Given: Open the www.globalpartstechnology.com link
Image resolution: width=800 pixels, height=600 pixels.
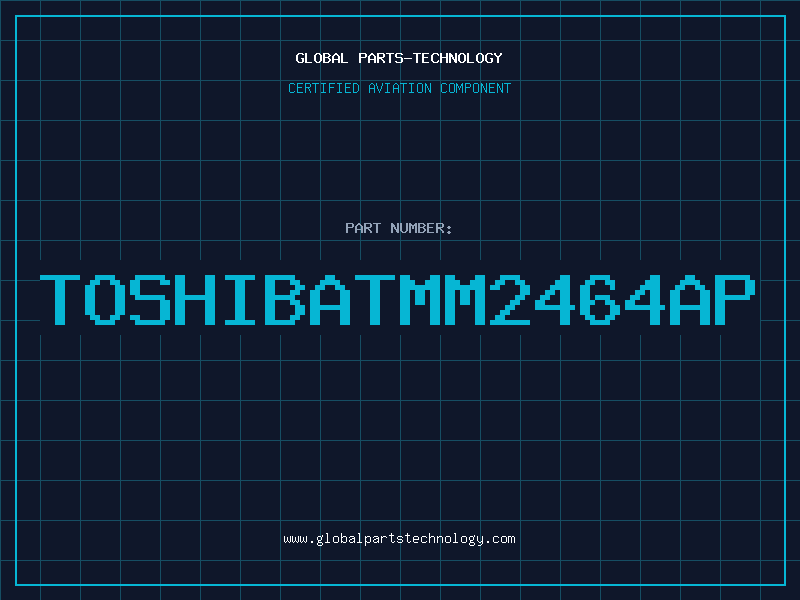Looking at the screenshot, I should [399, 539].
